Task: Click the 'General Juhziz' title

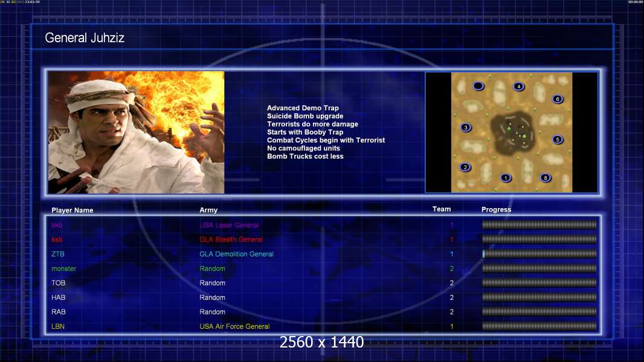Action: point(85,38)
